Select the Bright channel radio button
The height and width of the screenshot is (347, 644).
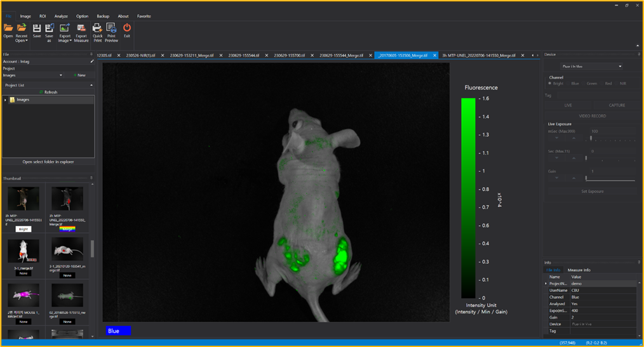pos(550,83)
